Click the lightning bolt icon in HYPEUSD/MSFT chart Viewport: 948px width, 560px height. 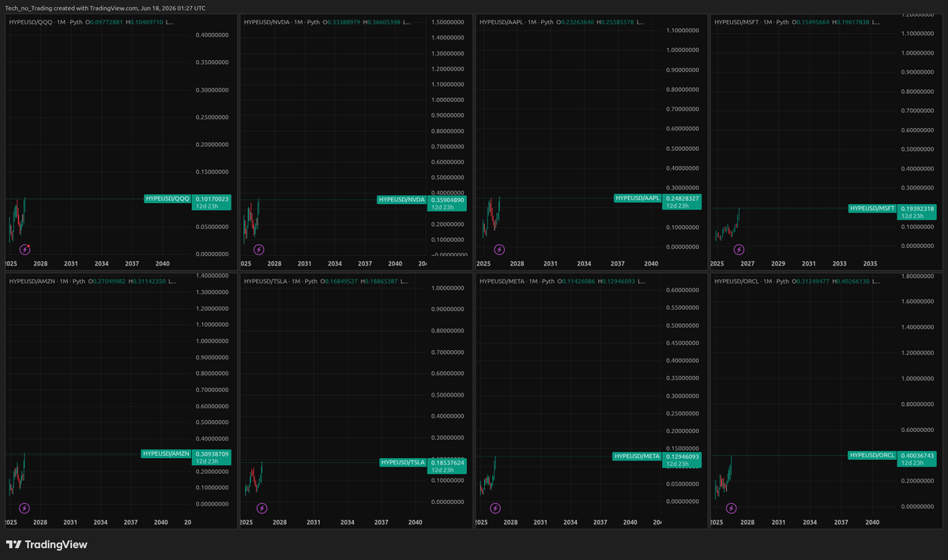click(x=738, y=250)
